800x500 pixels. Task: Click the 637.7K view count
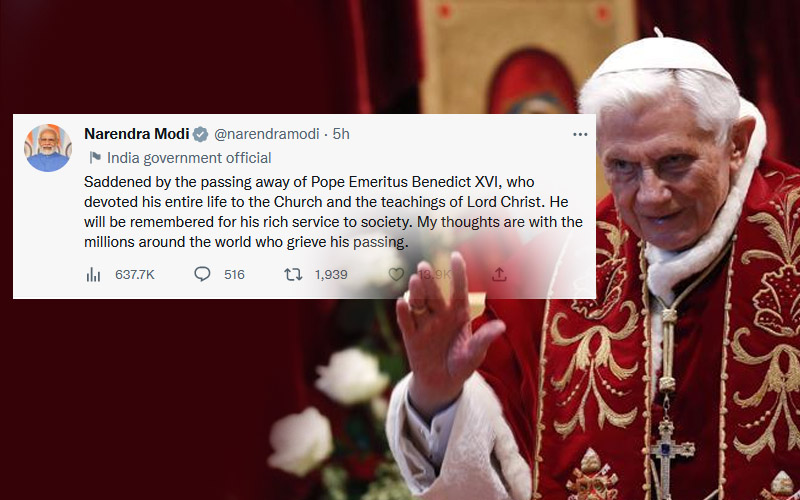pyautogui.click(x=135, y=274)
